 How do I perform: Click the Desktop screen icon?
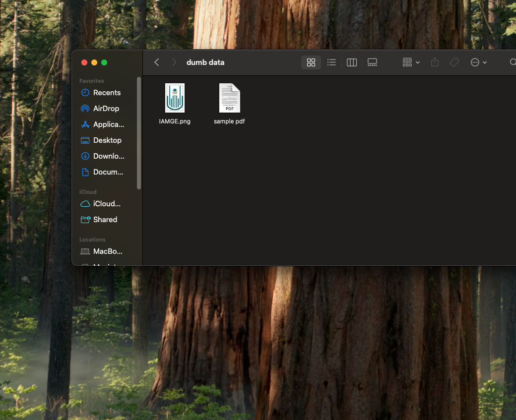pyautogui.click(x=85, y=140)
